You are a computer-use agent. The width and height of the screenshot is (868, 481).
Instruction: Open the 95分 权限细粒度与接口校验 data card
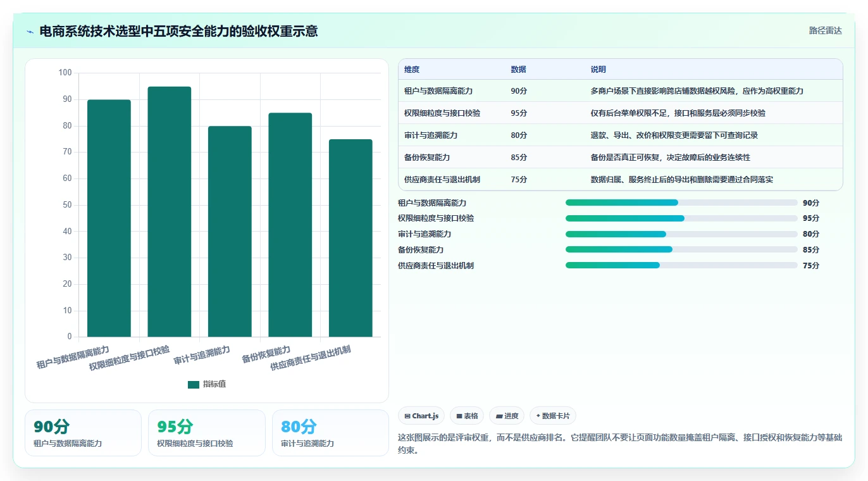pos(207,433)
